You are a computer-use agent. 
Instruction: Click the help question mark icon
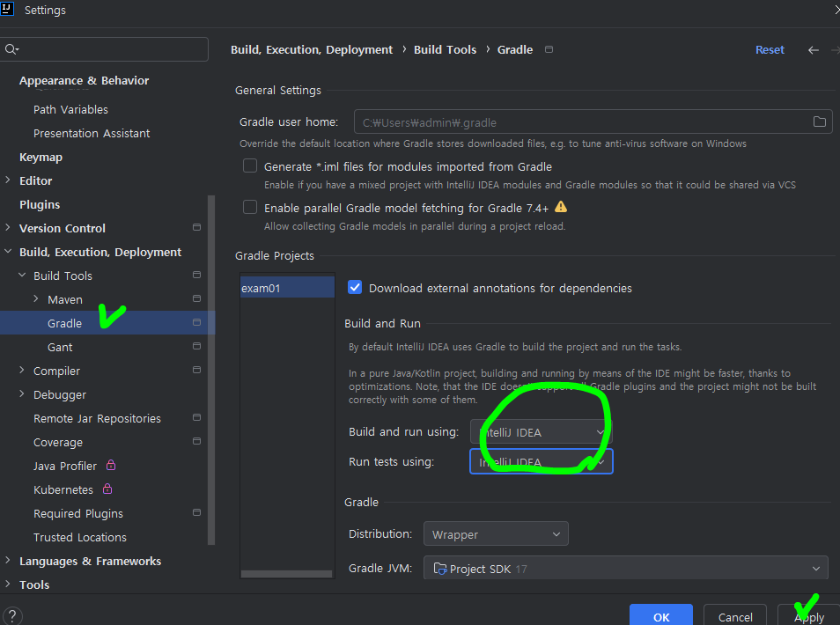coord(12,616)
